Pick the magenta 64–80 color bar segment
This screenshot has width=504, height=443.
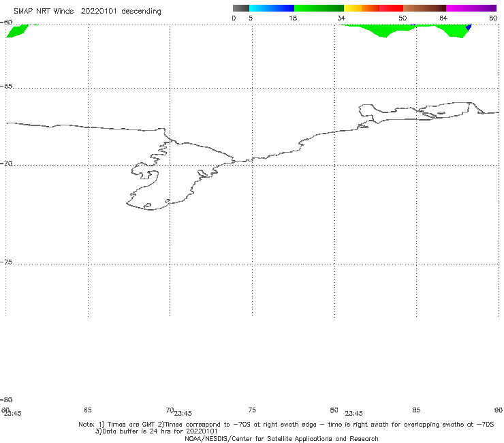(x=471, y=8)
